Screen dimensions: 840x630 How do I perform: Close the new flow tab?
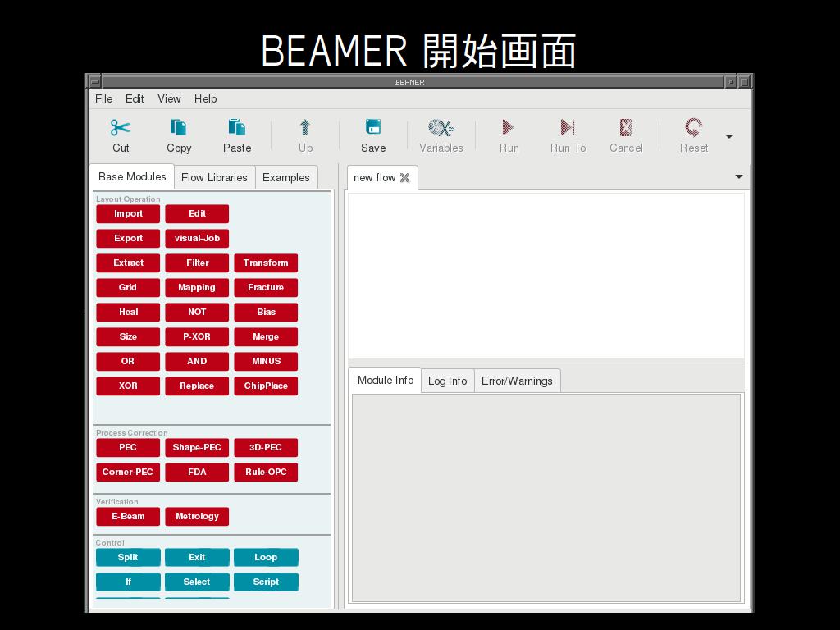(x=405, y=178)
